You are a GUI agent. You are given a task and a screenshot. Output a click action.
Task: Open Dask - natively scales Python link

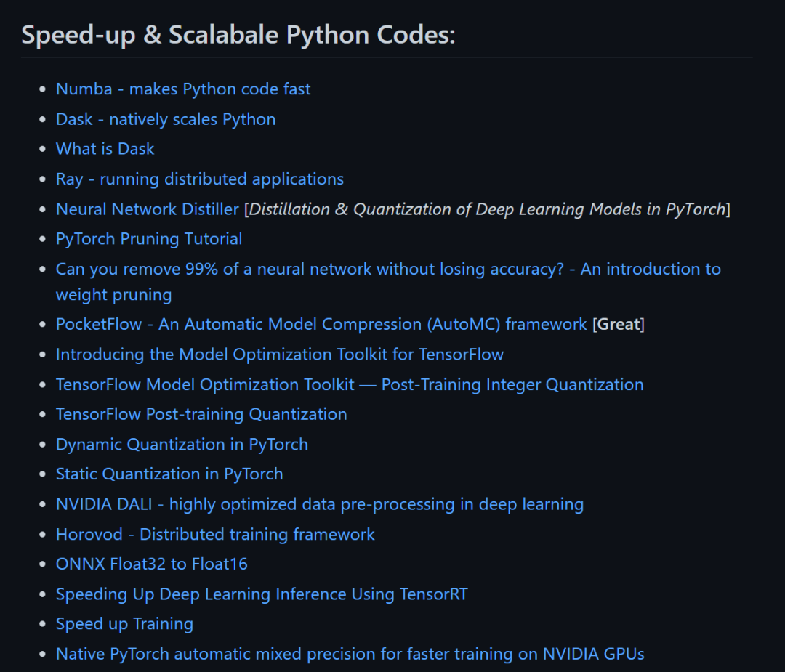(166, 119)
